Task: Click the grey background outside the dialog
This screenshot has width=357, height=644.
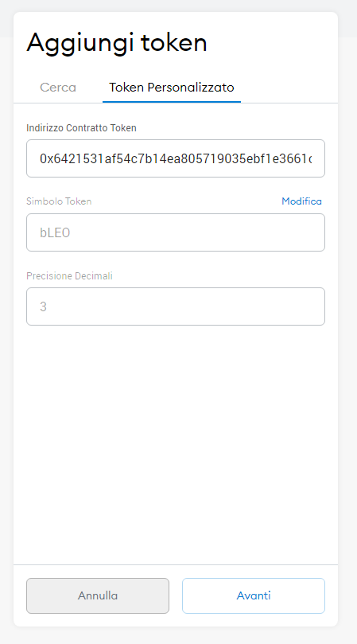Action: point(347,329)
